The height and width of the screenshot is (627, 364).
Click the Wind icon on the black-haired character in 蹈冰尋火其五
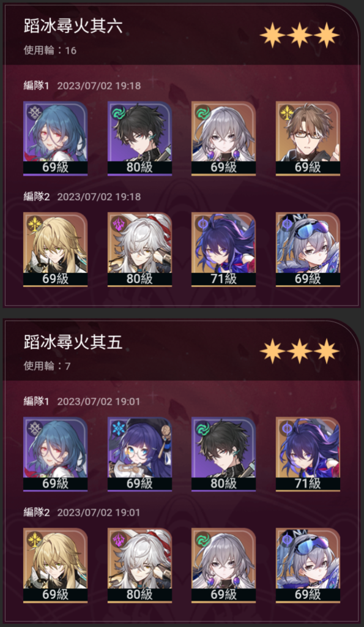tap(202, 428)
